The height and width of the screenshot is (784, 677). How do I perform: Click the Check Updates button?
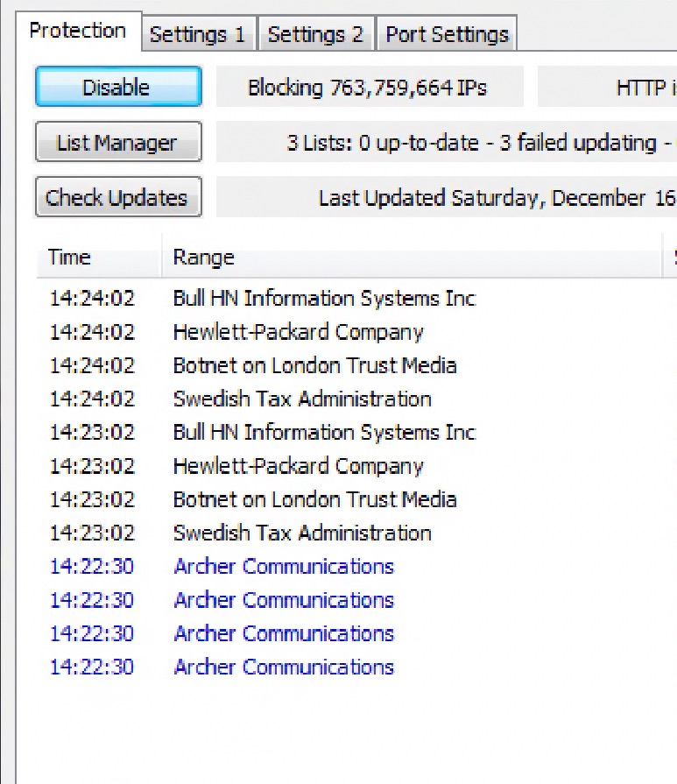(117, 197)
